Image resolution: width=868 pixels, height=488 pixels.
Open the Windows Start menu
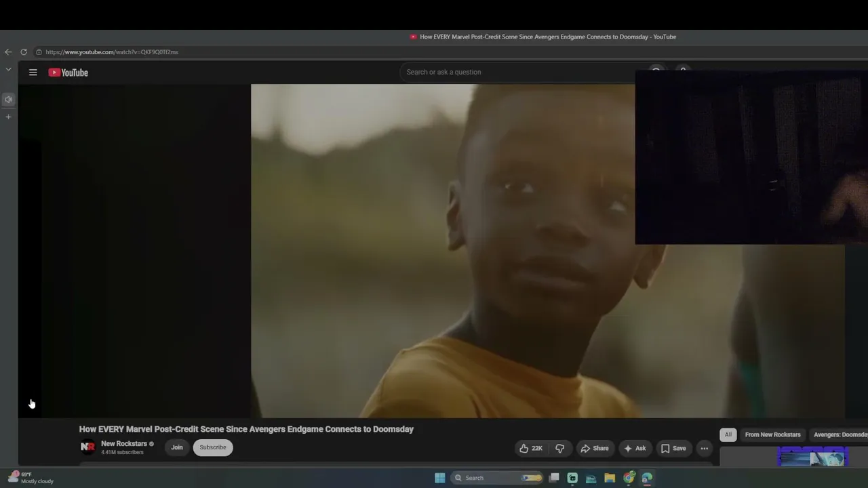coord(440,478)
